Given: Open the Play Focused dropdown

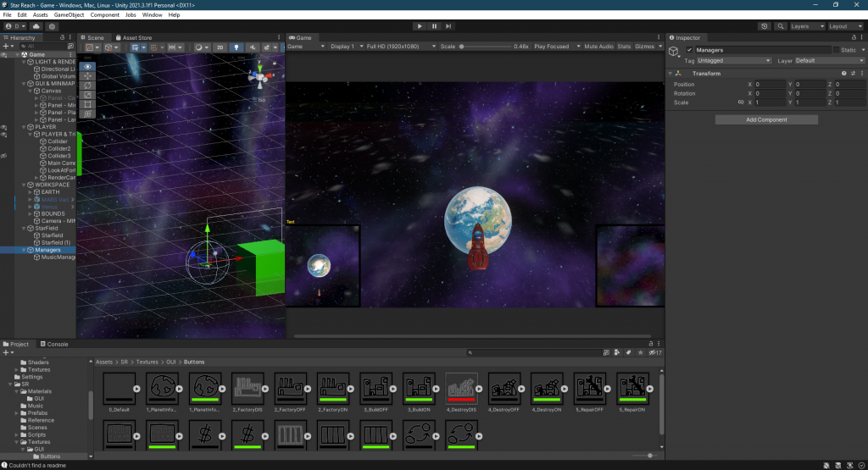Looking at the screenshot, I should click(557, 47).
